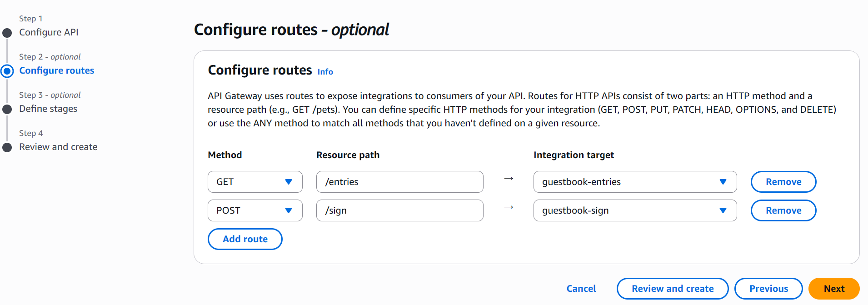Image resolution: width=868 pixels, height=305 pixels.
Task: Expand the guestbook-sign integration target dropdown
Action: (634, 210)
